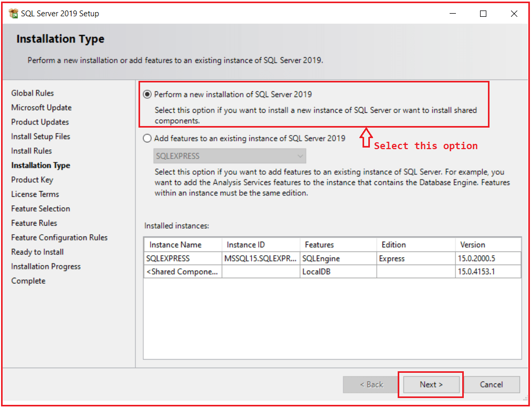Select Feature Configuration Rules step
Screen dimensions: 532x408
59,237
